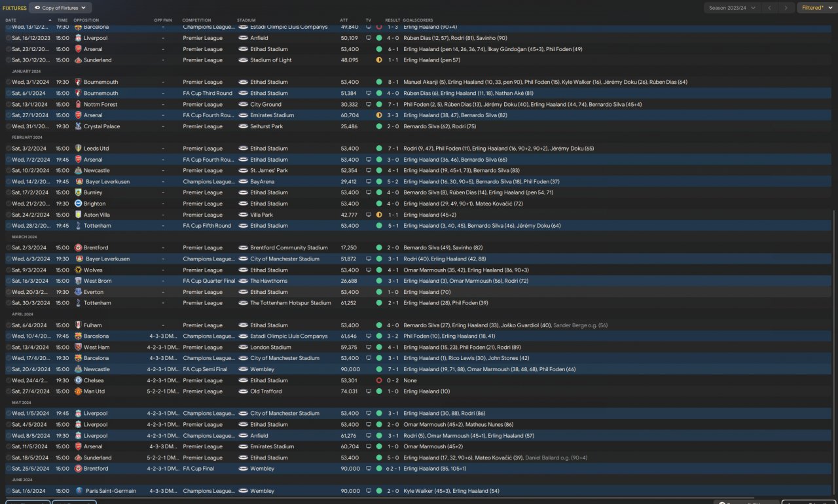Click the stadium icon beside Old Trafford
The height and width of the screenshot is (504, 838).
click(x=243, y=391)
